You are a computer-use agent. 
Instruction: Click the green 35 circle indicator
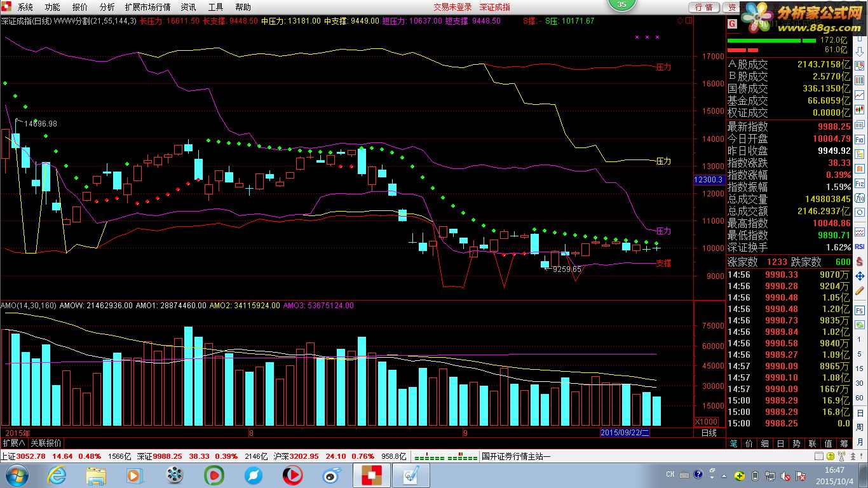(x=622, y=4)
